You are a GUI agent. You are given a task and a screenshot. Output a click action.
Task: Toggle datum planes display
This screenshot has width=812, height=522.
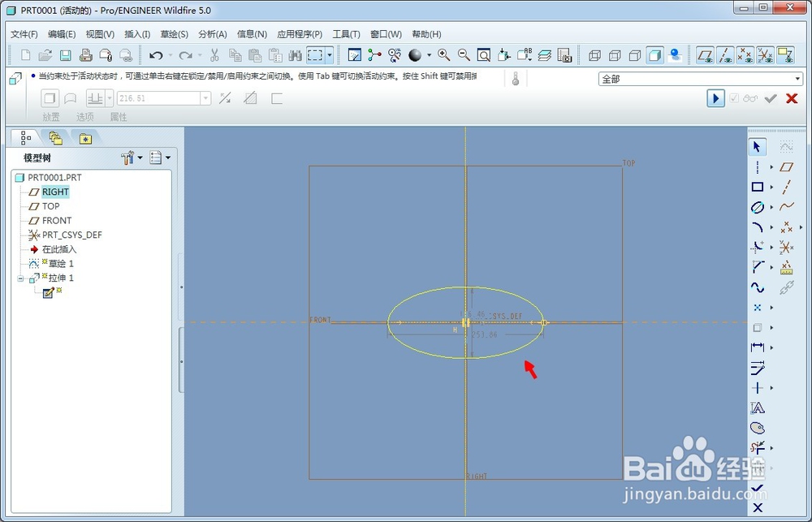705,55
